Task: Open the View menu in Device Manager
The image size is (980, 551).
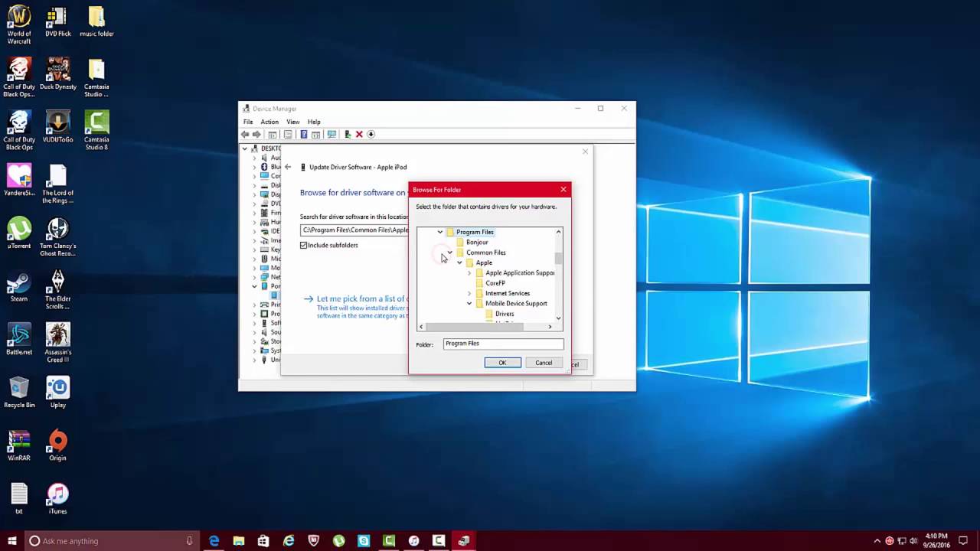Action: (x=293, y=122)
